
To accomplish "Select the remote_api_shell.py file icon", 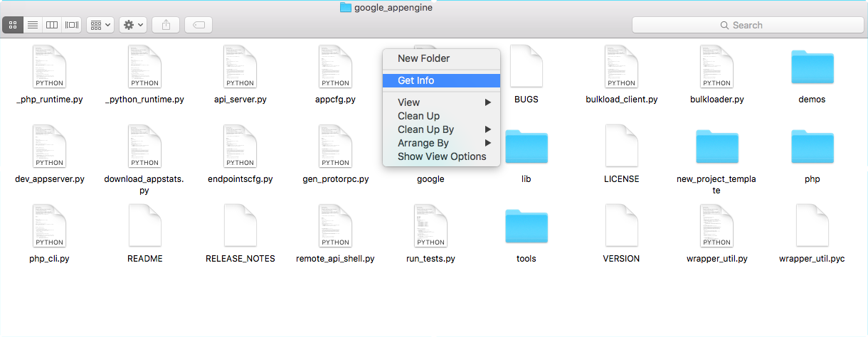I will pos(336,225).
